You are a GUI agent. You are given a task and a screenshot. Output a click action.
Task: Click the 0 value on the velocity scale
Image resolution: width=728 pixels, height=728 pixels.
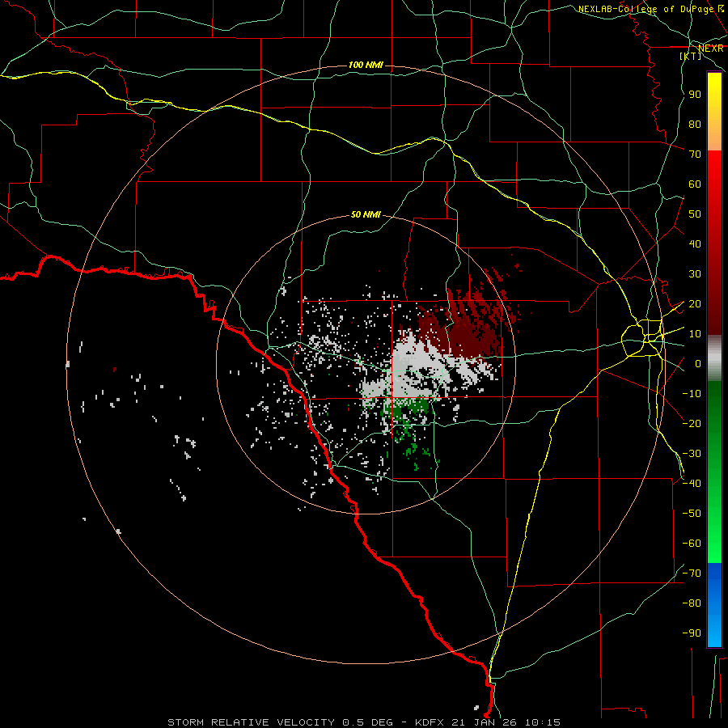[x=698, y=363]
